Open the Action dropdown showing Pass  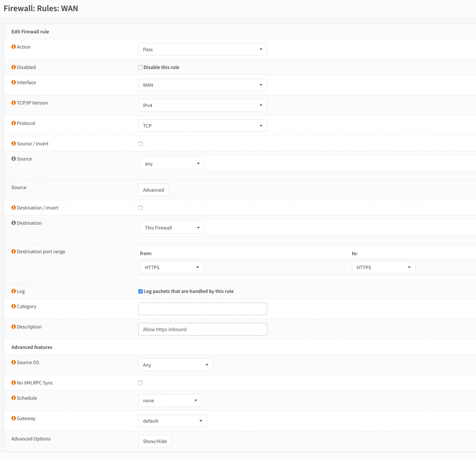pos(202,49)
